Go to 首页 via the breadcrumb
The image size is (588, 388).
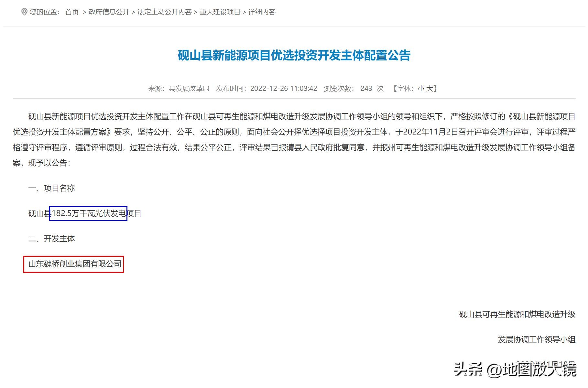pos(72,12)
